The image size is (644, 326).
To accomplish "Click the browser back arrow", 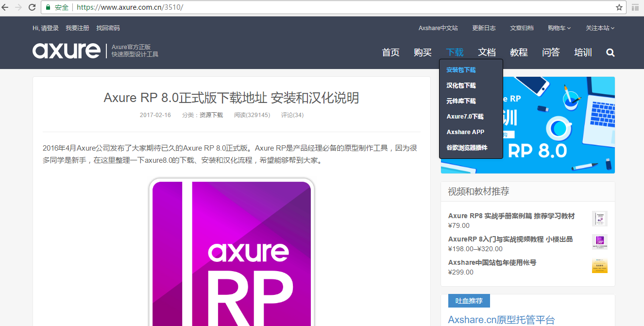I will pos(6,7).
